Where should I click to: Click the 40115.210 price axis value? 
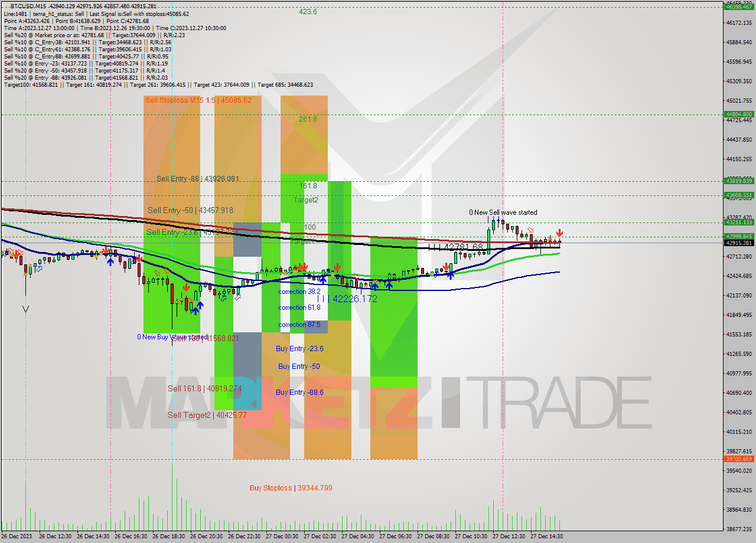click(x=739, y=431)
